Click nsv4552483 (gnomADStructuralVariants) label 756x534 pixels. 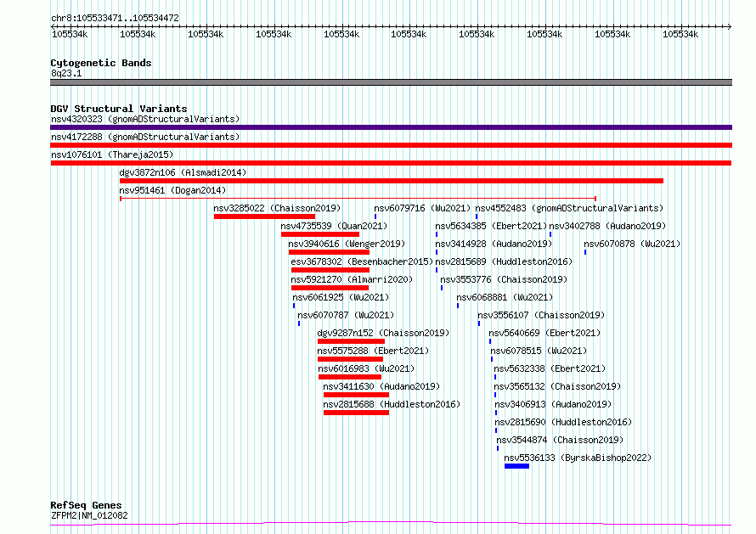pyautogui.click(x=569, y=208)
